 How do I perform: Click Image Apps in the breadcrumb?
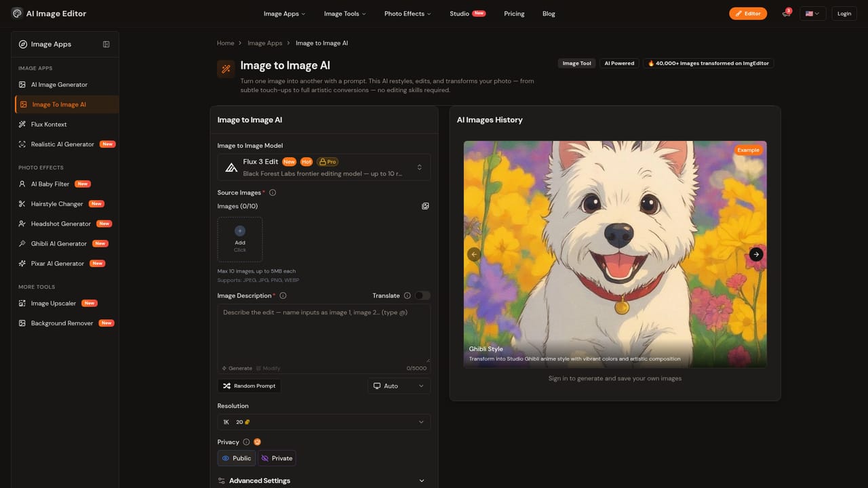[x=264, y=43]
